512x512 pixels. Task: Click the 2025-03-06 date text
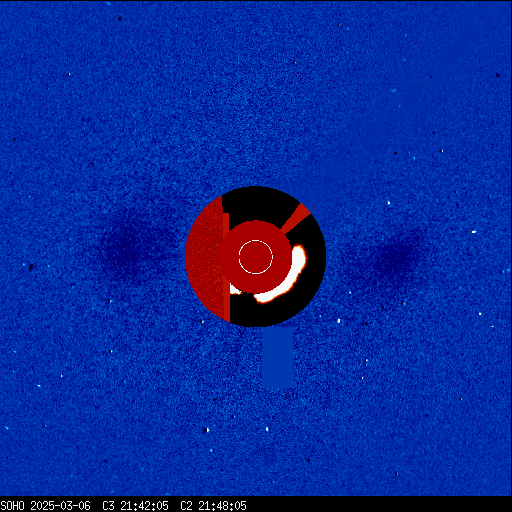[x=60, y=506]
